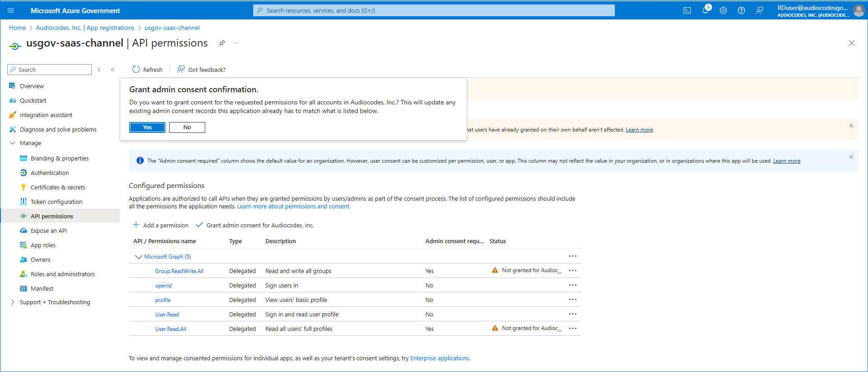Open more options for Group.ReadWrite.All row
868x372 pixels.
click(573, 271)
